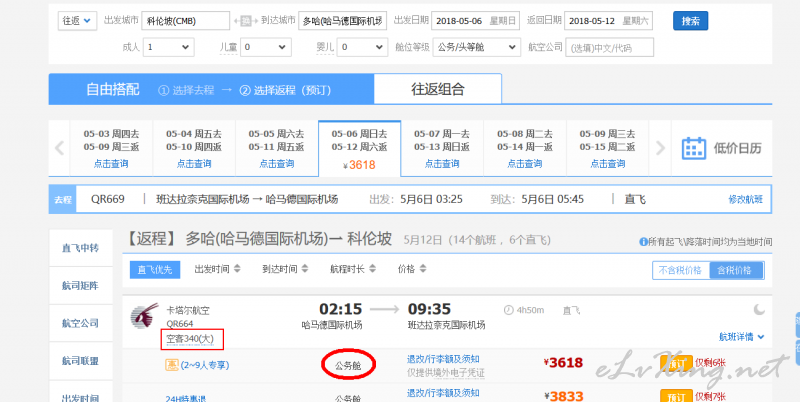Open 退改/行李额及须知 for ¥3618 fare
This screenshot has width=800, height=402.
tap(443, 359)
